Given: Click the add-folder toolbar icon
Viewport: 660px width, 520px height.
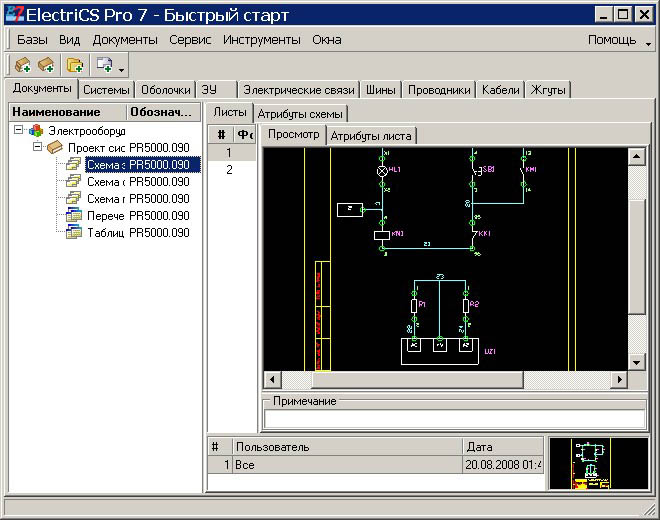Looking at the screenshot, I should click(x=75, y=65).
